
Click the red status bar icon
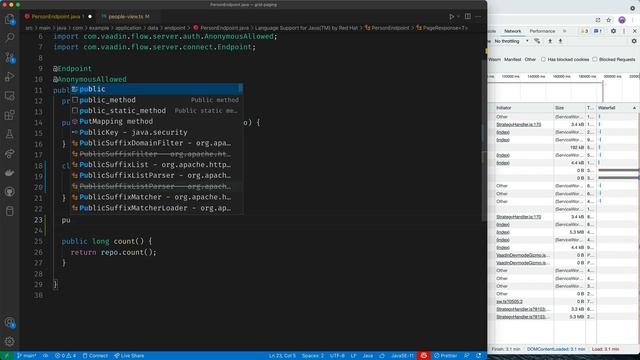pyautogui.click(x=424, y=356)
